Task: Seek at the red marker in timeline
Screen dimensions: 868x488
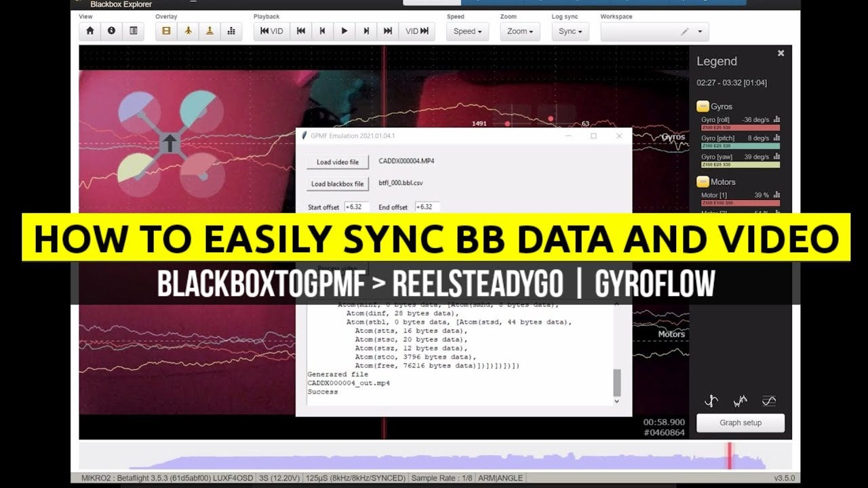Action: pyautogui.click(x=730, y=455)
